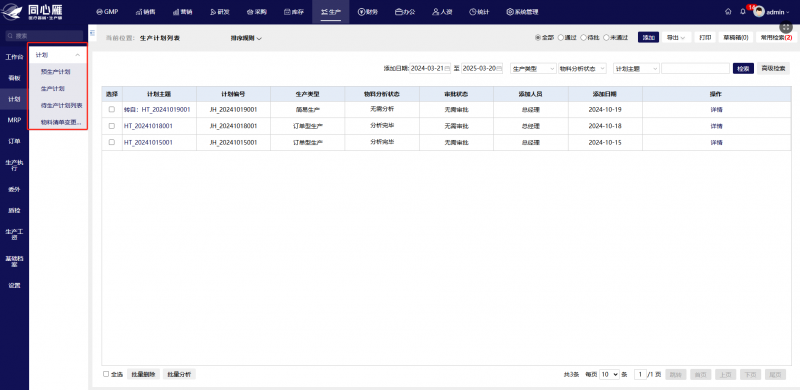Go to the home page icon

click(728, 12)
